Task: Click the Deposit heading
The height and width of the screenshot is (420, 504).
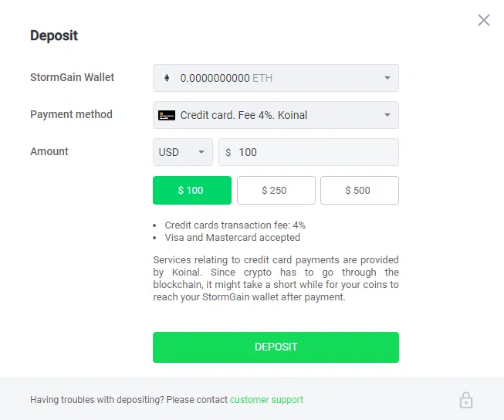Action: coord(54,36)
